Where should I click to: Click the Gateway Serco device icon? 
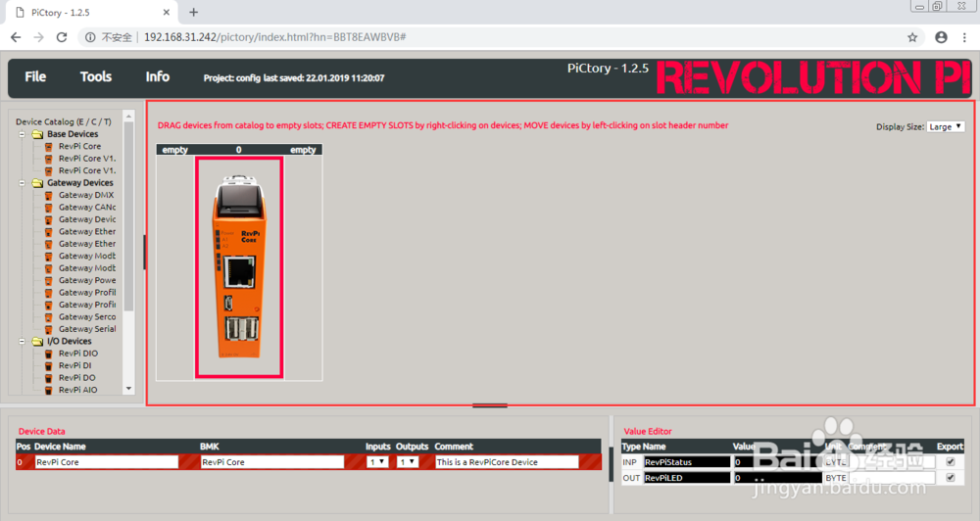(x=49, y=317)
